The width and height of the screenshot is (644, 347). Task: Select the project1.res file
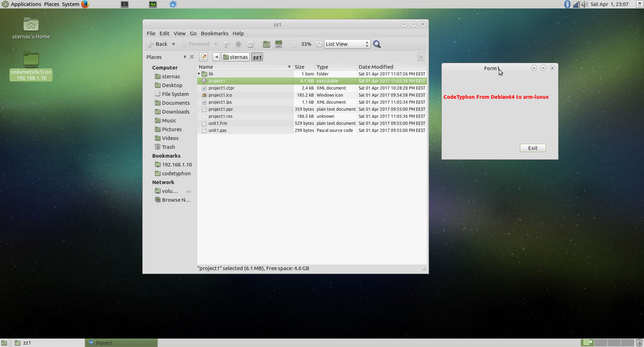click(312, 116)
